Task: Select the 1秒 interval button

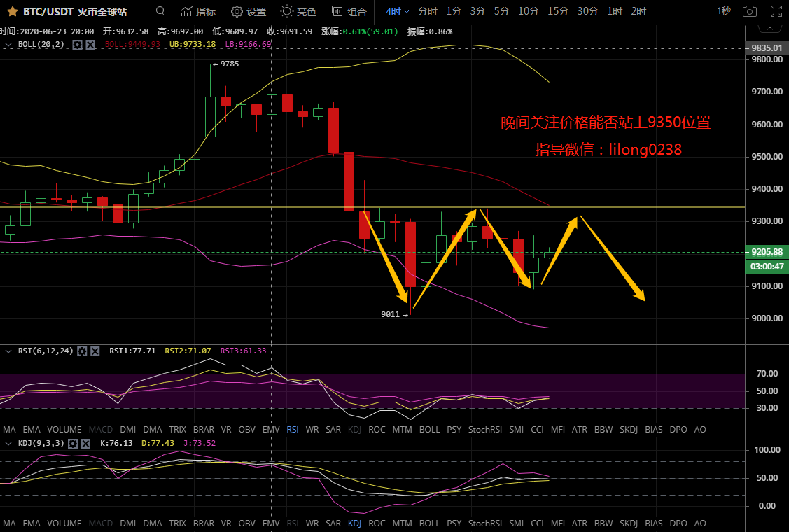Action: [724, 11]
